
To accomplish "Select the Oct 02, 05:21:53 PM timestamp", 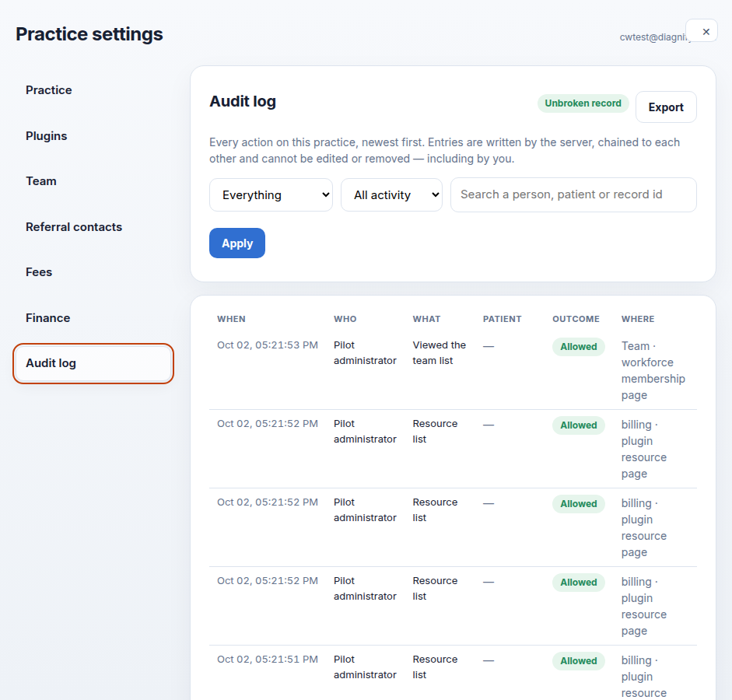I will tap(268, 345).
